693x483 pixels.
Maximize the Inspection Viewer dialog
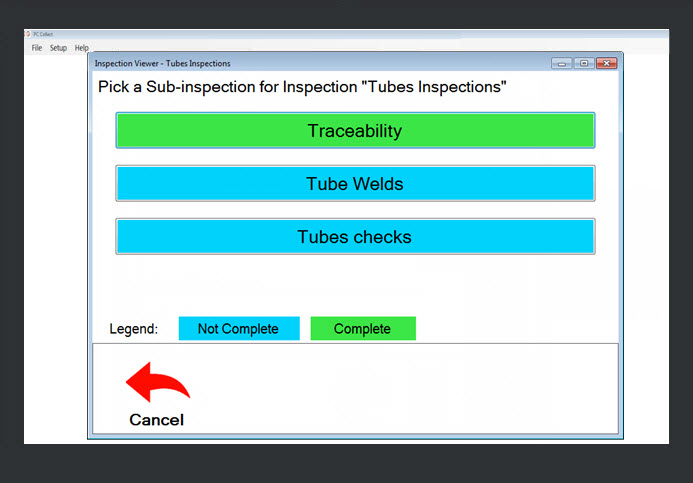584,63
